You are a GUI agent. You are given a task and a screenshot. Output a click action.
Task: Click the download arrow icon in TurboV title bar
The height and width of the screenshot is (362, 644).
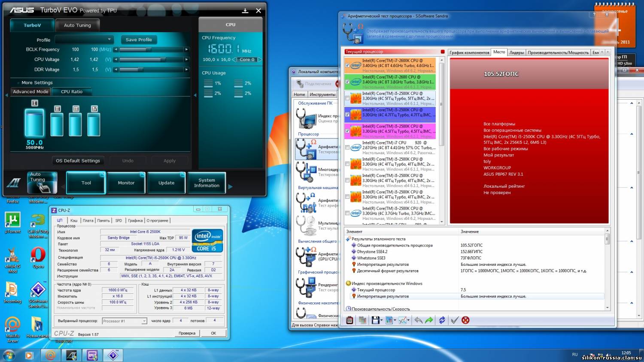click(x=245, y=11)
